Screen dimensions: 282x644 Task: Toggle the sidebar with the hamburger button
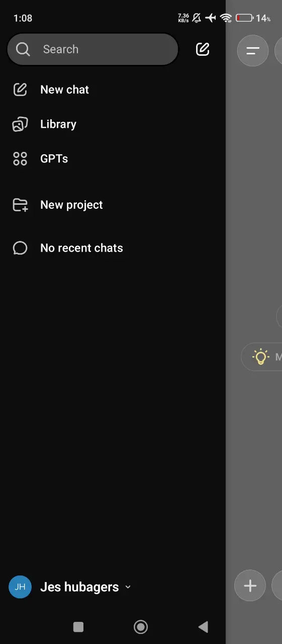(253, 51)
